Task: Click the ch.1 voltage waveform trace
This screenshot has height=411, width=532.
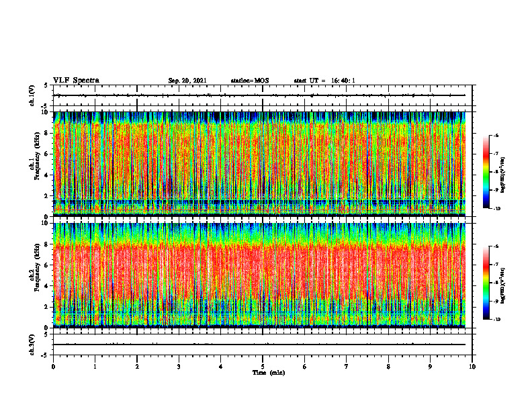Action: point(259,95)
